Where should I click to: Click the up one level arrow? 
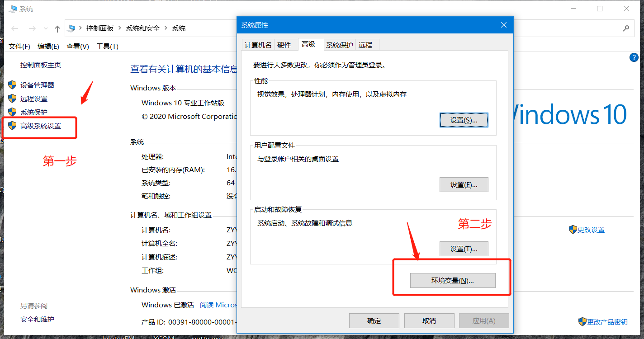(x=57, y=29)
